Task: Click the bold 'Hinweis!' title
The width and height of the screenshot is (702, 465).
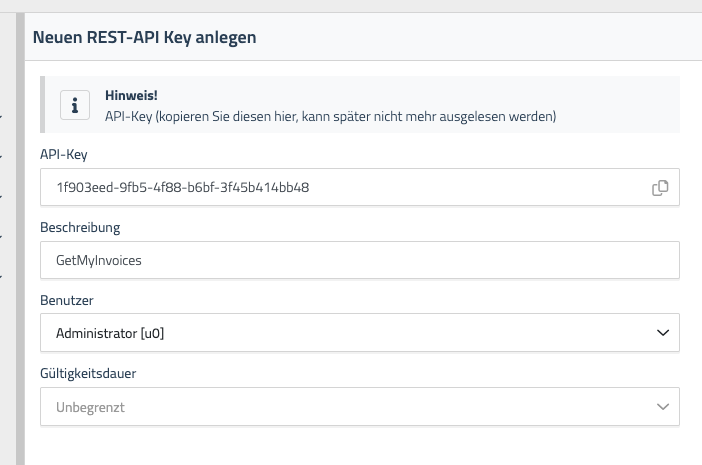Action: (125, 97)
